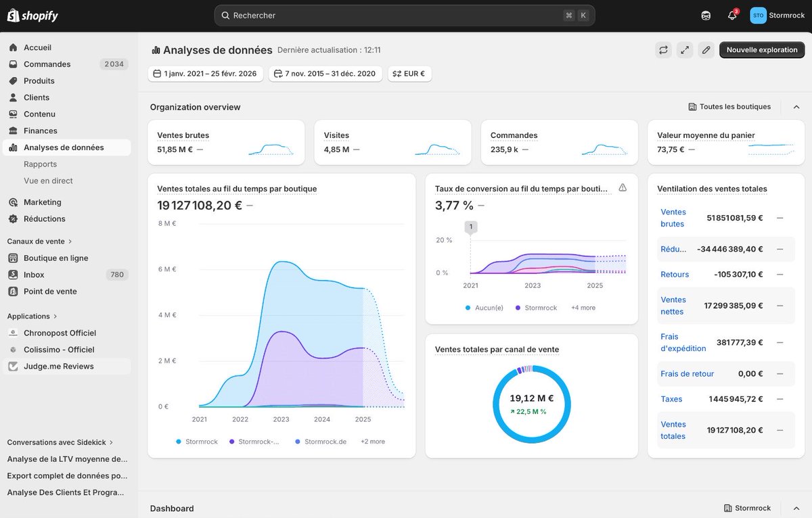Click the Réductions discount icon
This screenshot has height=518, width=812.
click(14, 218)
